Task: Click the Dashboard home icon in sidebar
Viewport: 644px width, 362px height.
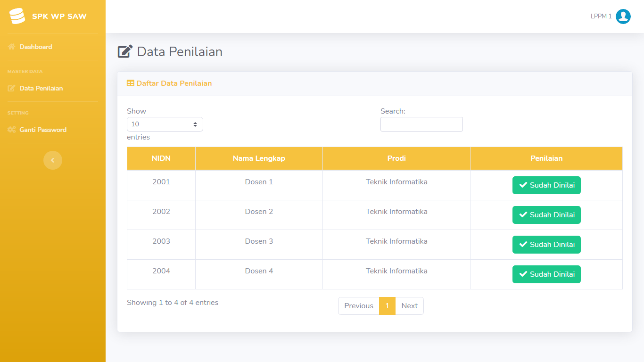Action: click(12, 47)
